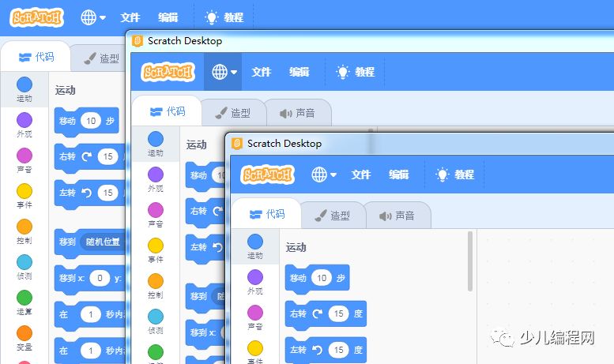Open 教程 tutorials in middle window
614x364 pixels.
355,72
